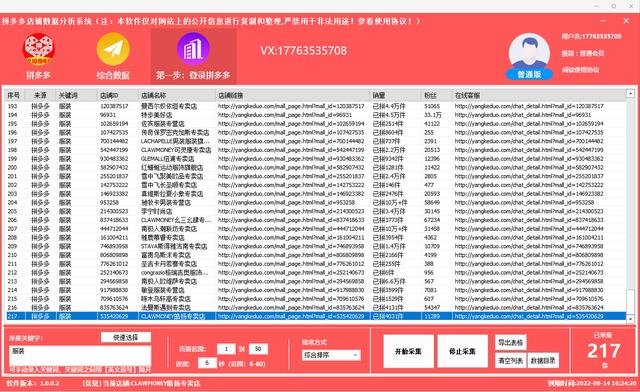Open the 数据目录 button
640x392 pixels.
pyautogui.click(x=543, y=361)
